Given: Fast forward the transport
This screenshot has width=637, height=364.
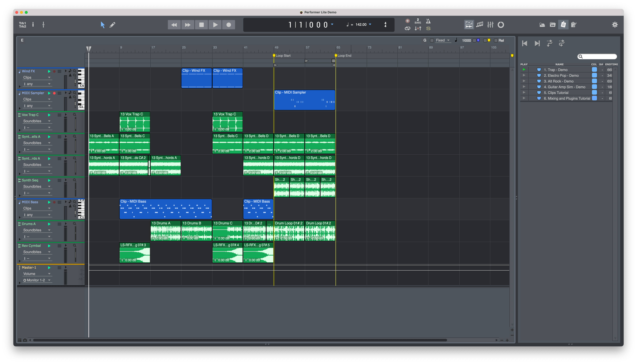Looking at the screenshot, I should tap(188, 25).
